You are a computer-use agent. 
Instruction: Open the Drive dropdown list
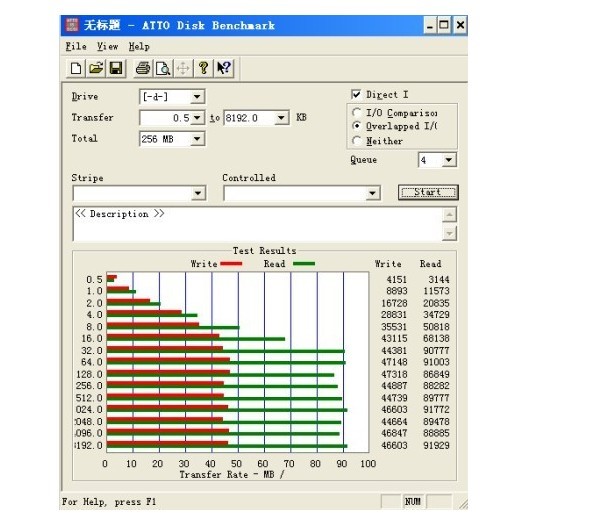196,97
